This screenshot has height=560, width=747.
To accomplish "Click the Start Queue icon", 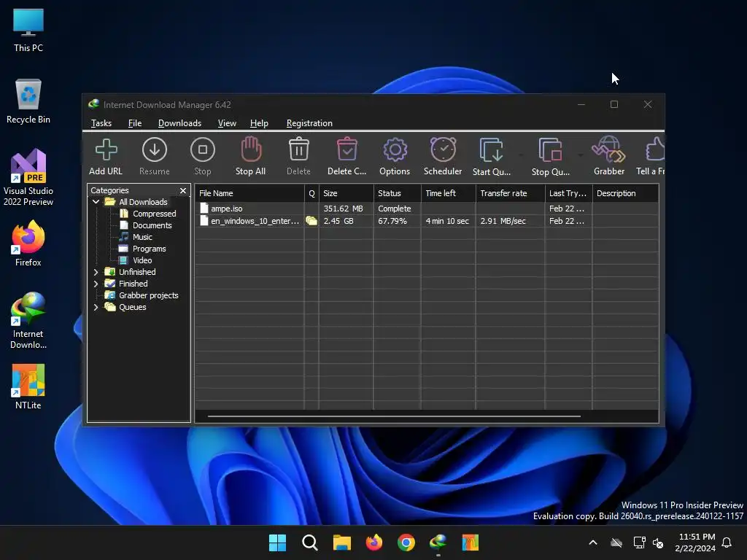I will tap(492, 156).
